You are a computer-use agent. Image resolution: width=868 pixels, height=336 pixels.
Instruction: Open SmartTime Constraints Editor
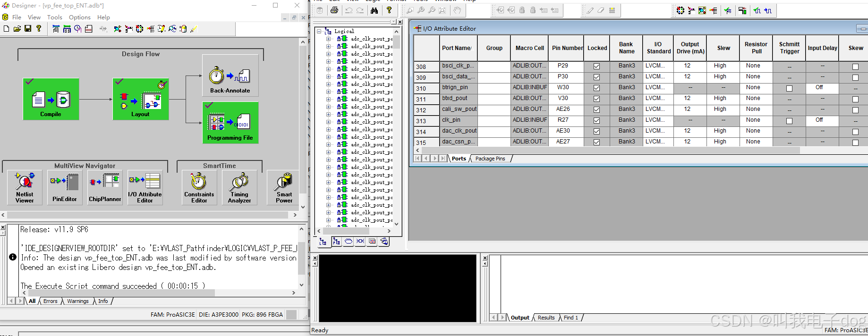pos(199,187)
